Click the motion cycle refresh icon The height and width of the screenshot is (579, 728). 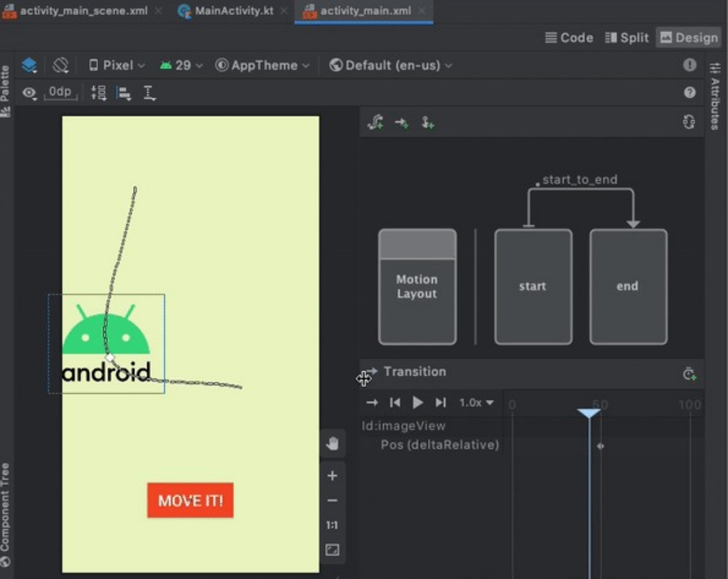click(687, 122)
